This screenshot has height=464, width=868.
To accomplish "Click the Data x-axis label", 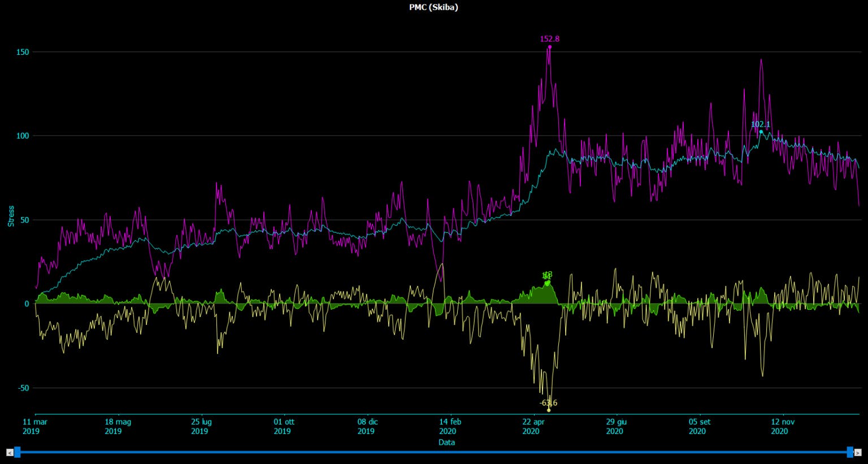I will [446, 442].
